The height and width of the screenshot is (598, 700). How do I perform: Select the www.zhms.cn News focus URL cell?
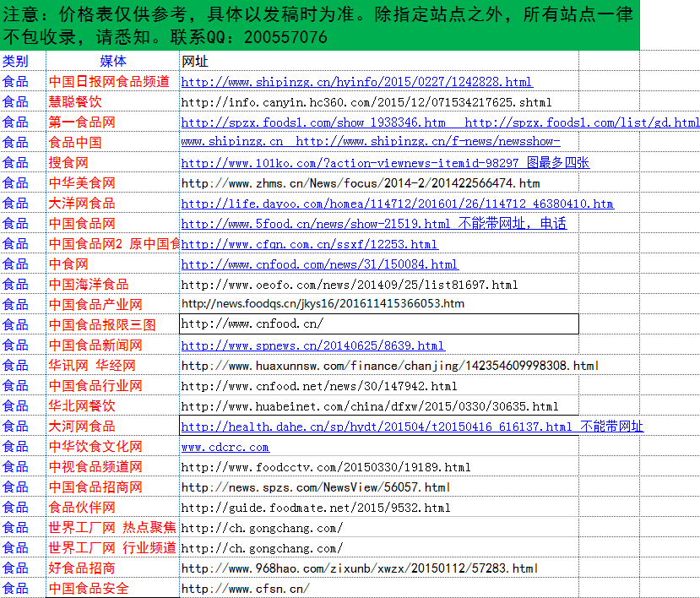click(x=379, y=183)
